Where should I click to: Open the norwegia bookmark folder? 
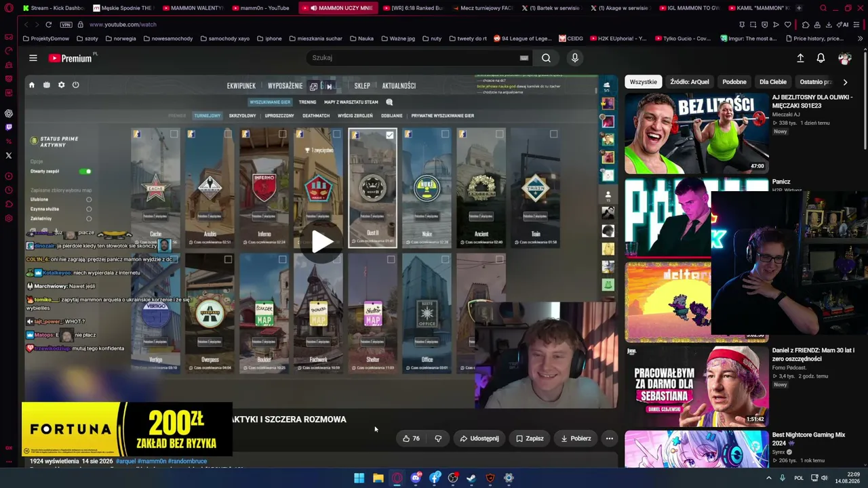click(x=121, y=39)
